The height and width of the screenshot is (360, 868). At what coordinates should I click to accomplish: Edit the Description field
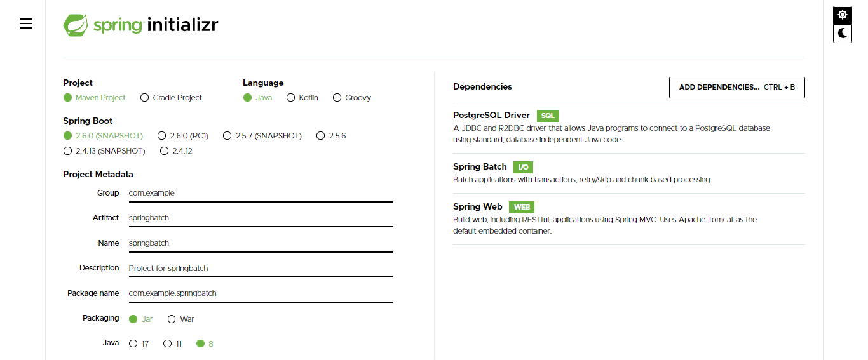click(261, 269)
